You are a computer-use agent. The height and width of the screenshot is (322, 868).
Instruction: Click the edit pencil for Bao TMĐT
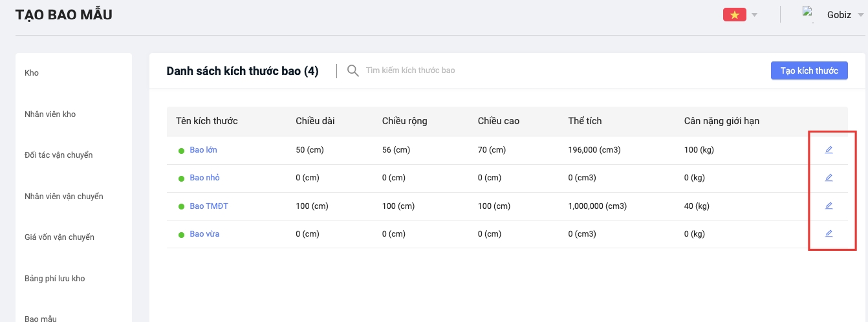point(829,206)
